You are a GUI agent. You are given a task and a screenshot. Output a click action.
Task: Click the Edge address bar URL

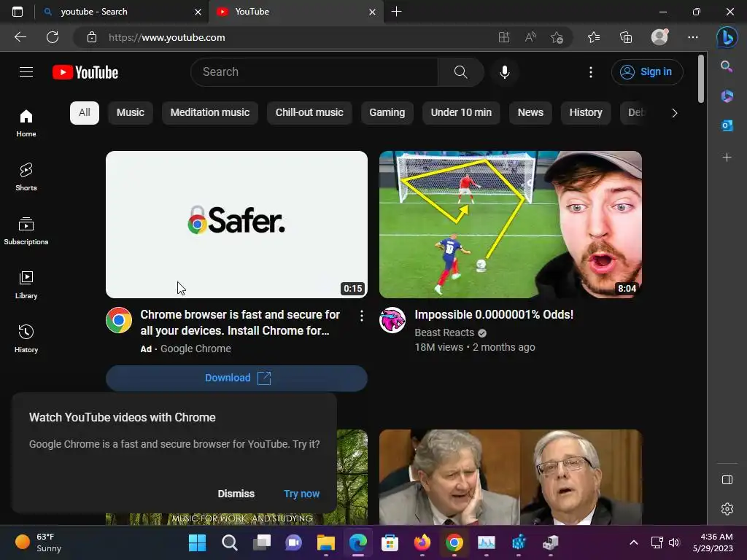click(167, 37)
